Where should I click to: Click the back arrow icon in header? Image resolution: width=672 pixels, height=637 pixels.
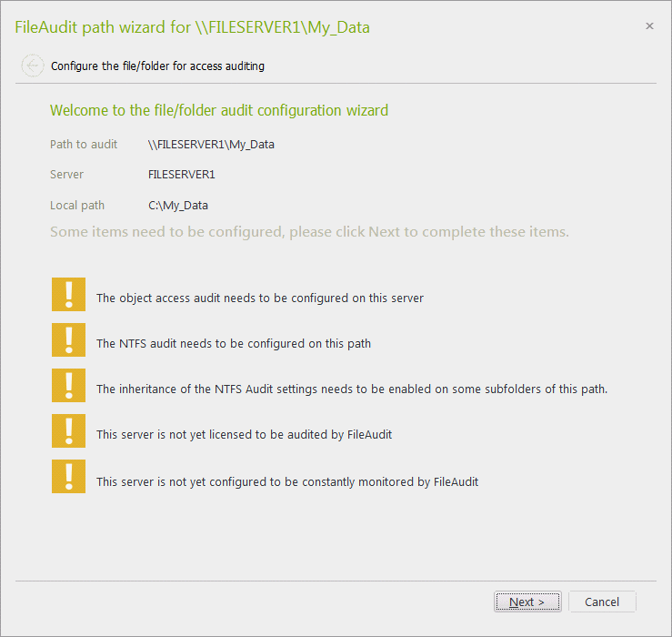[x=33, y=66]
